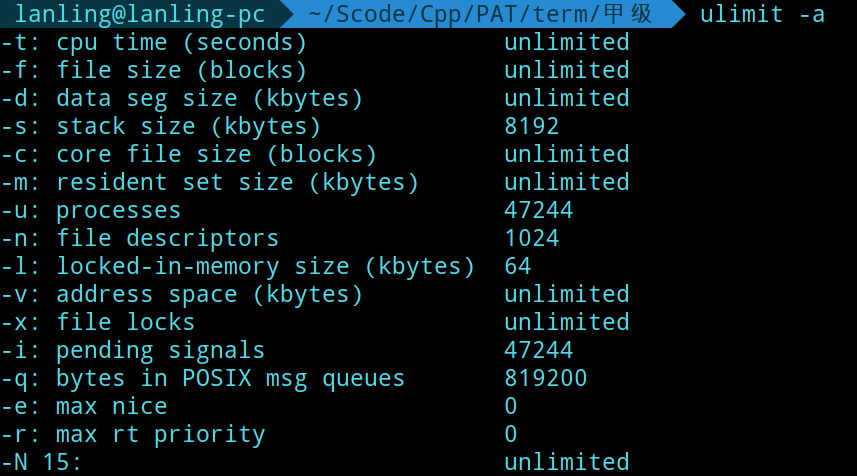Click the typed ulimit -a command
Viewport: 857px width, 476px height.
[x=762, y=15]
